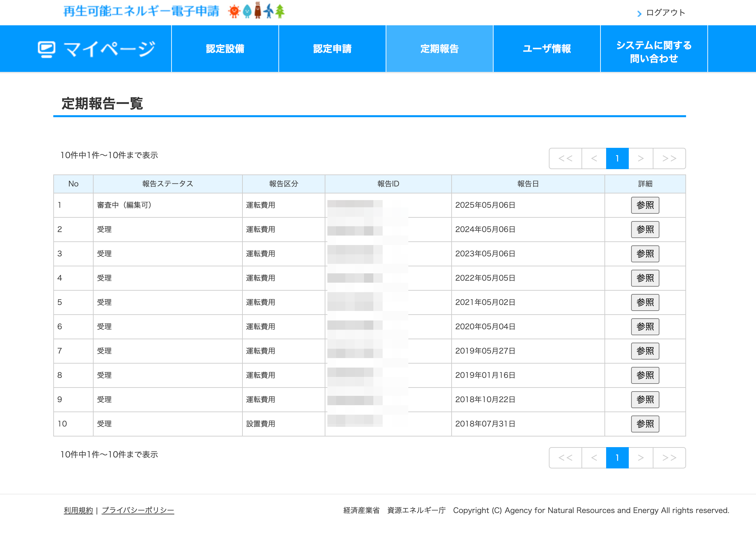Jump to last page with top >> button
Screen dimensions: 756x556
point(669,158)
